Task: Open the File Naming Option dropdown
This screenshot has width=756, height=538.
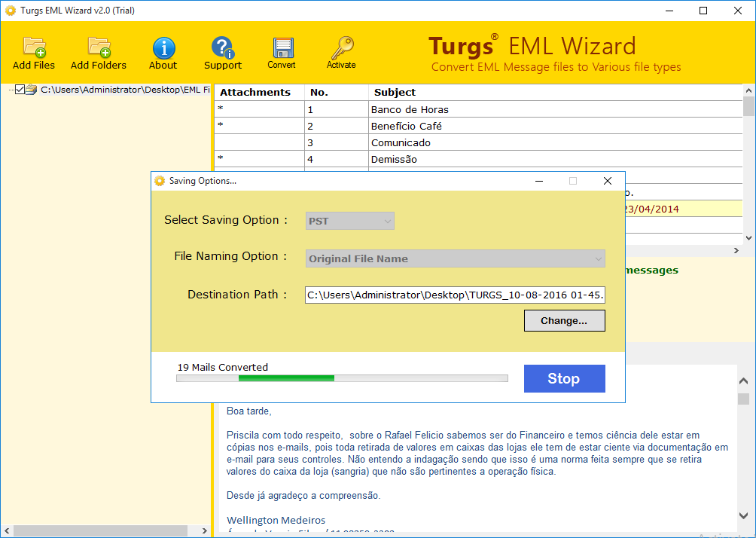Action: coord(455,258)
